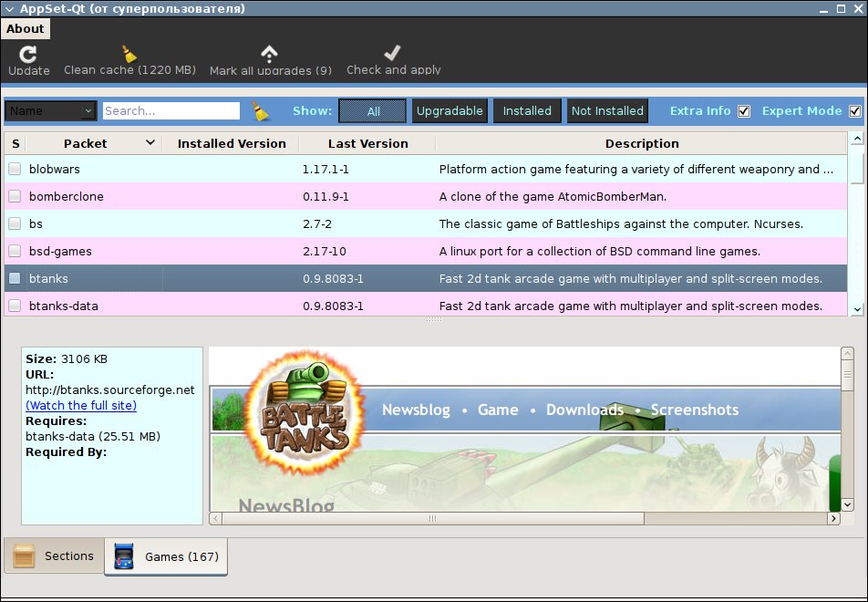The height and width of the screenshot is (602, 868).
Task: Open the Screenshots link in preview
Action: point(695,410)
